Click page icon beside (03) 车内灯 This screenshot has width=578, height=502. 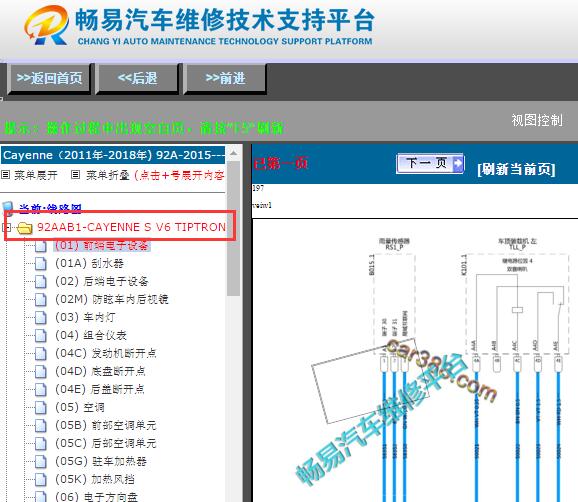tap(41, 317)
